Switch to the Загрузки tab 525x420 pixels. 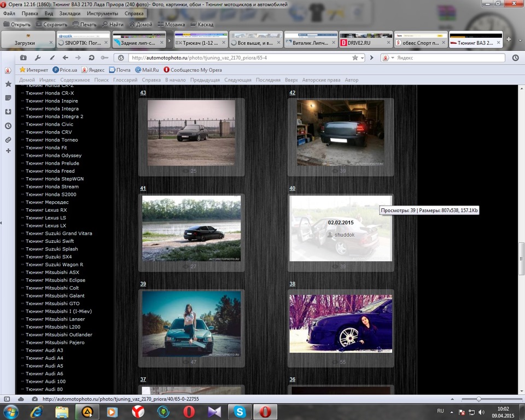point(28,39)
